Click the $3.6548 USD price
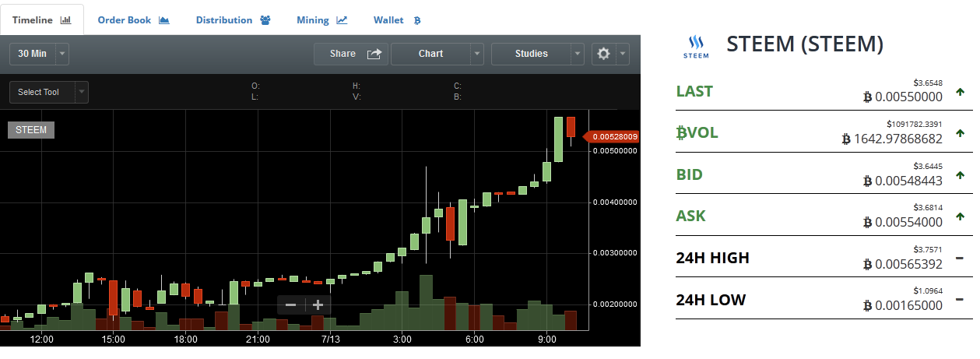Screen dimensions: 980x359 point(928,83)
